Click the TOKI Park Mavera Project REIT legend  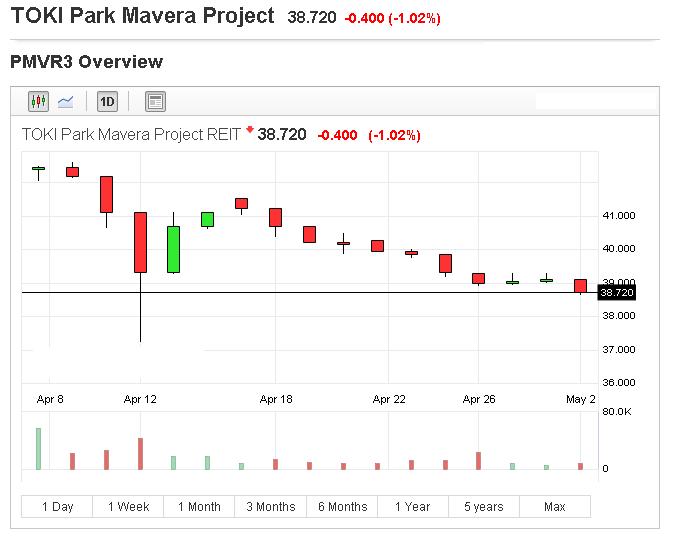(x=131, y=134)
